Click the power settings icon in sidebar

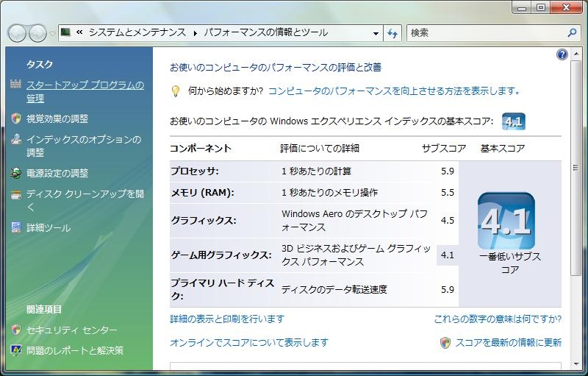(15, 174)
